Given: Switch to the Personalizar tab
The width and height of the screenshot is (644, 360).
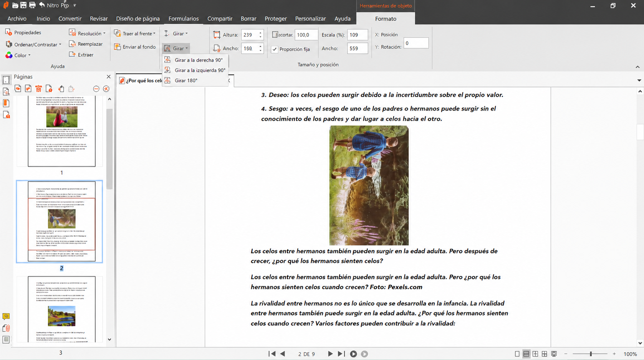Looking at the screenshot, I should coord(310,18).
